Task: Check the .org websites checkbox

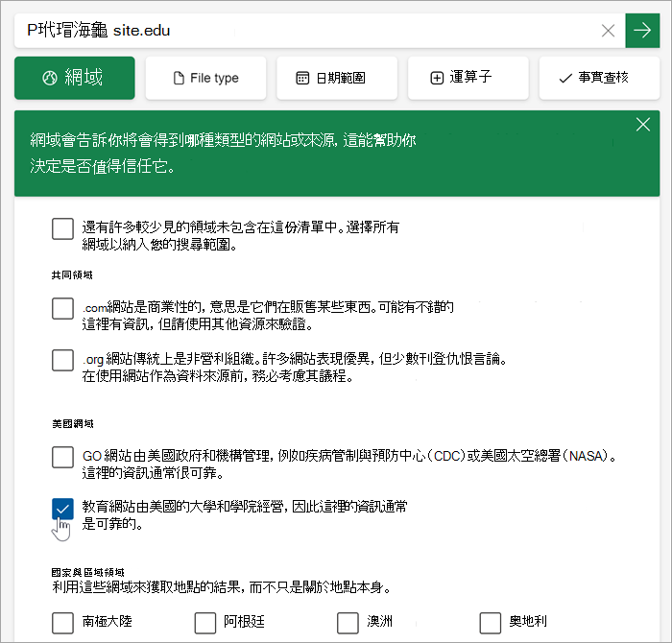Action: pyautogui.click(x=62, y=360)
